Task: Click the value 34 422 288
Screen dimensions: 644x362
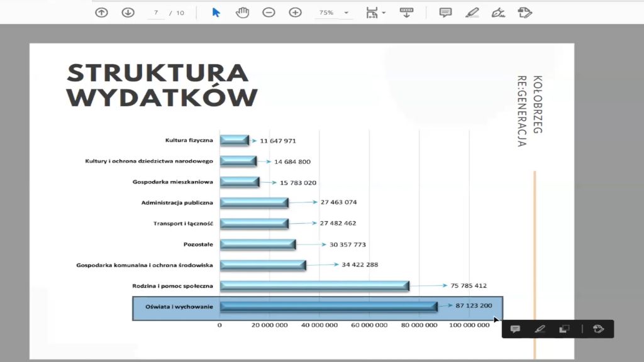Action: click(360, 265)
